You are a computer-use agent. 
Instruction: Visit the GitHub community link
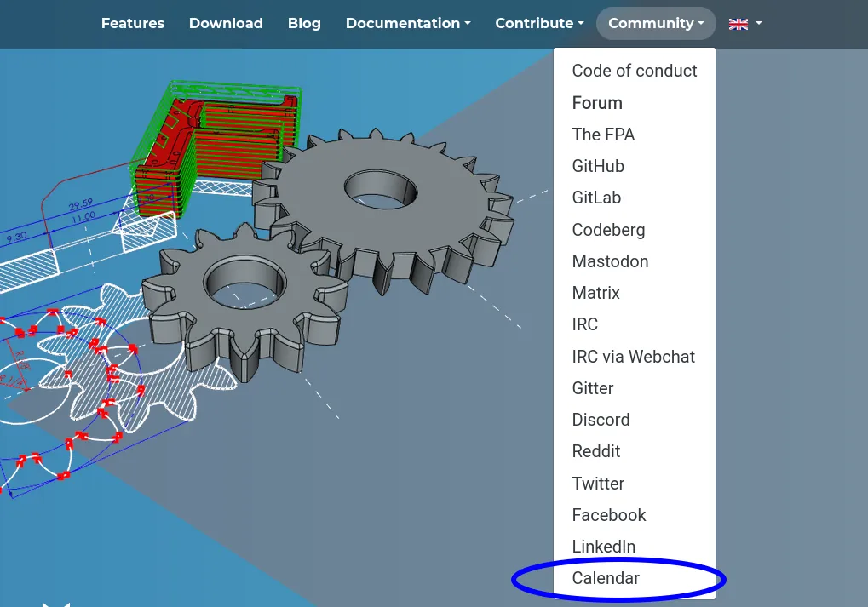pos(597,166)
